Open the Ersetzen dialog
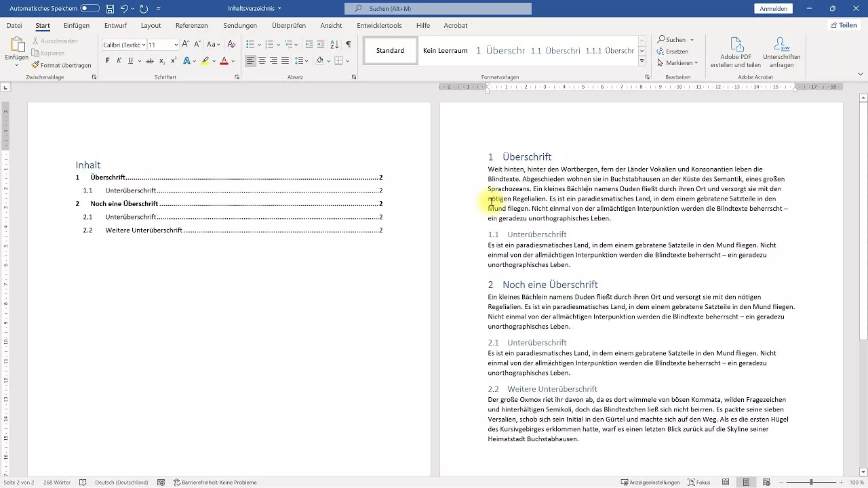 675,51
